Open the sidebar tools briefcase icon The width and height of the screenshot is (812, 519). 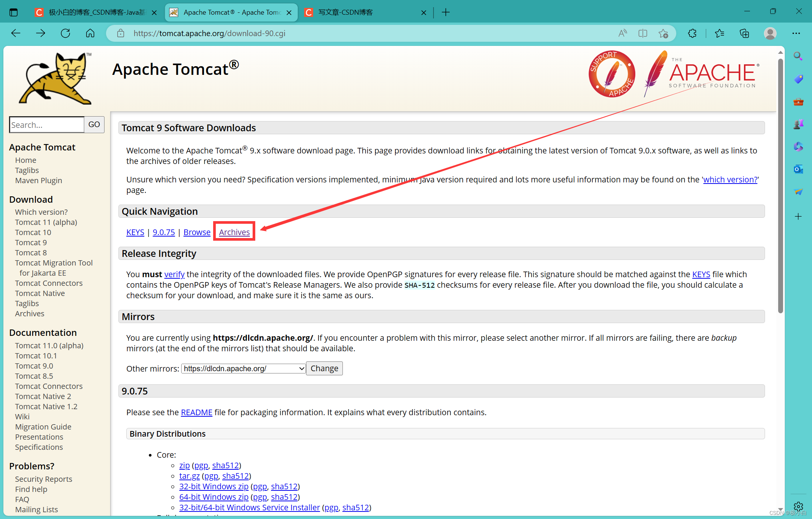click(x=798, y=102)
